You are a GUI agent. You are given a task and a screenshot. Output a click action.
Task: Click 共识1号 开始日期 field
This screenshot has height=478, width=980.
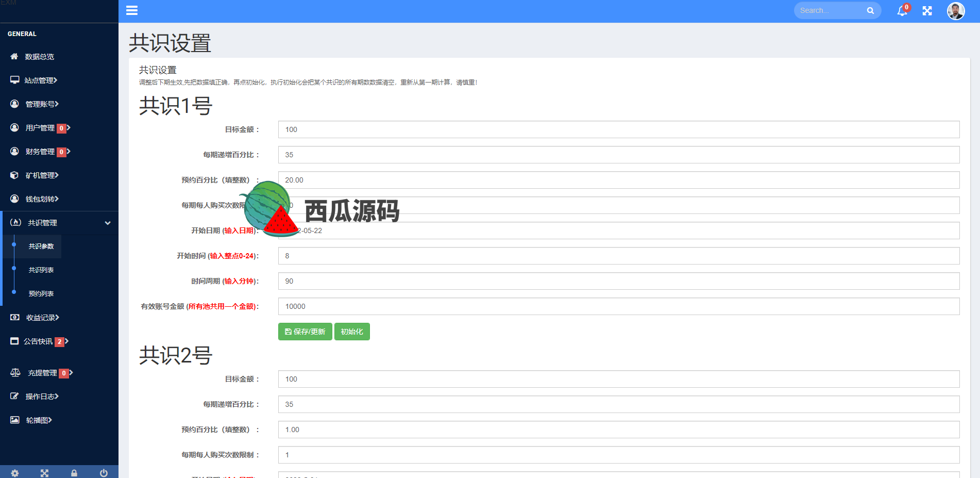click(619, 230)
